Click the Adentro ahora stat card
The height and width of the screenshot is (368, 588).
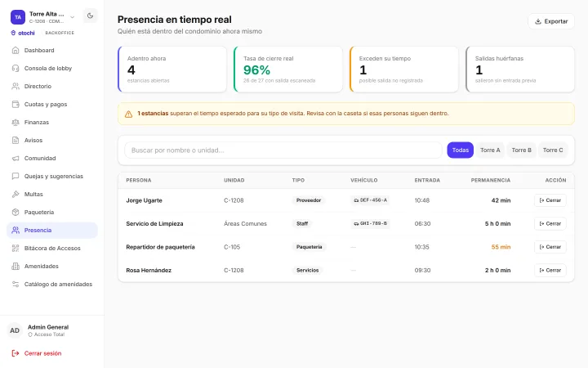coord(172,69)
